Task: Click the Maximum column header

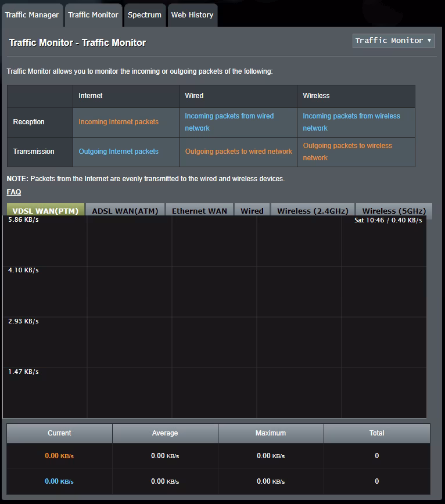Action: [271, 433]
